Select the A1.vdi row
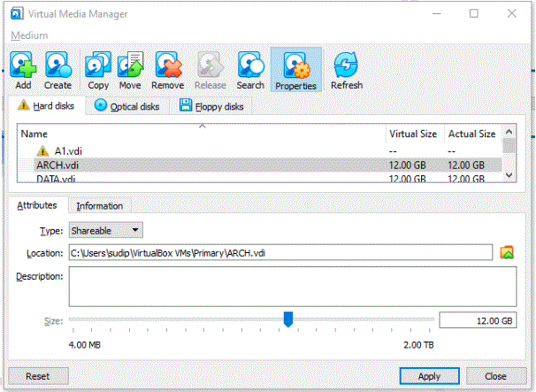Image resolution: width=536 pixels, height=392 pixels. click(260, 150)
